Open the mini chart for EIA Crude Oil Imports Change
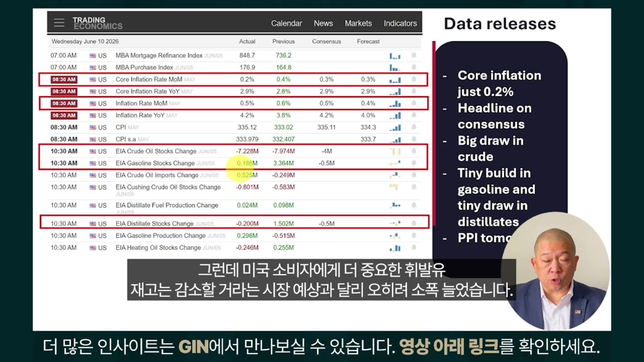The image size is (644, 362). [395, 175]
